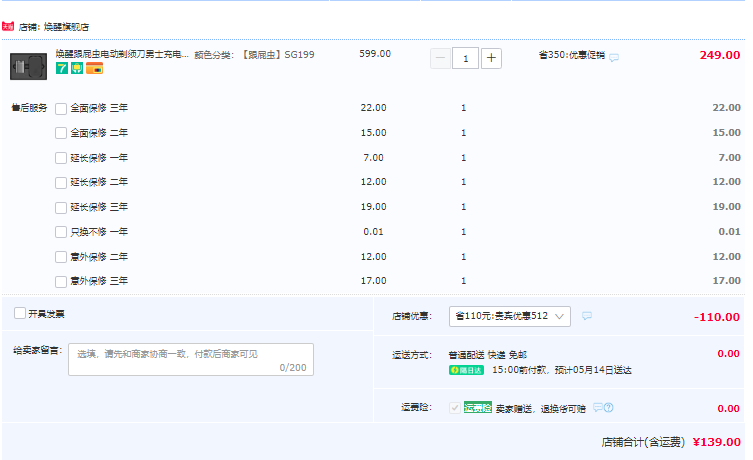Screen dimensions: 753x460
Task: Click the red 249.00 item subtotal
Action: click(x=719, y=55)
